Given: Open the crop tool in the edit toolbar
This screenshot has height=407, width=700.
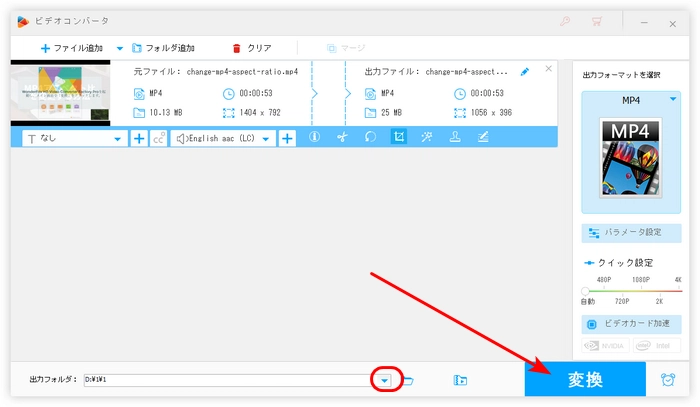Looking at the screenshot, I should (398, 139).
